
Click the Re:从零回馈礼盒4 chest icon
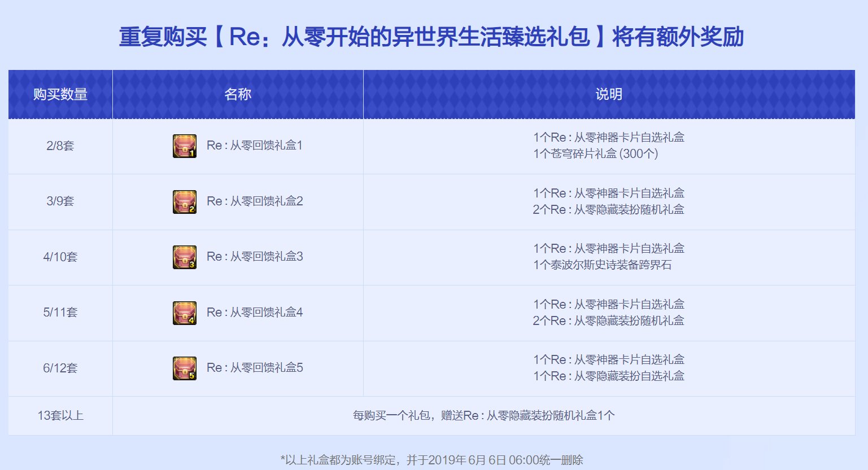pos(185,313)
